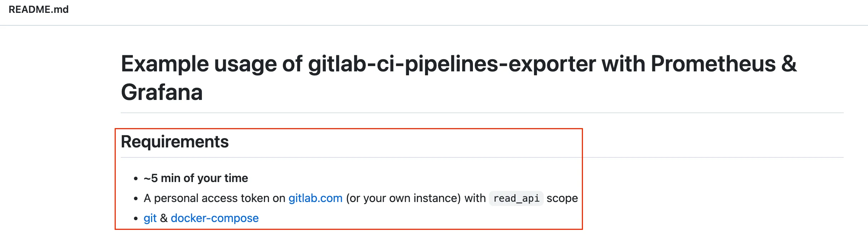
Task: Click the word "Grafana" in the title
Action: [x=162, y=92]
